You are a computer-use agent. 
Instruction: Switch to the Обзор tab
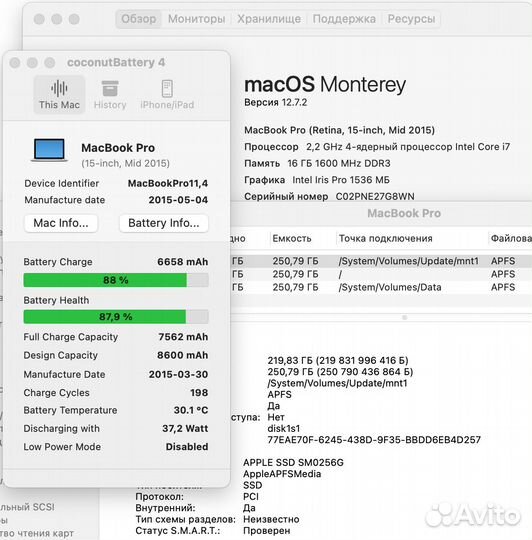tap(138, 19)
